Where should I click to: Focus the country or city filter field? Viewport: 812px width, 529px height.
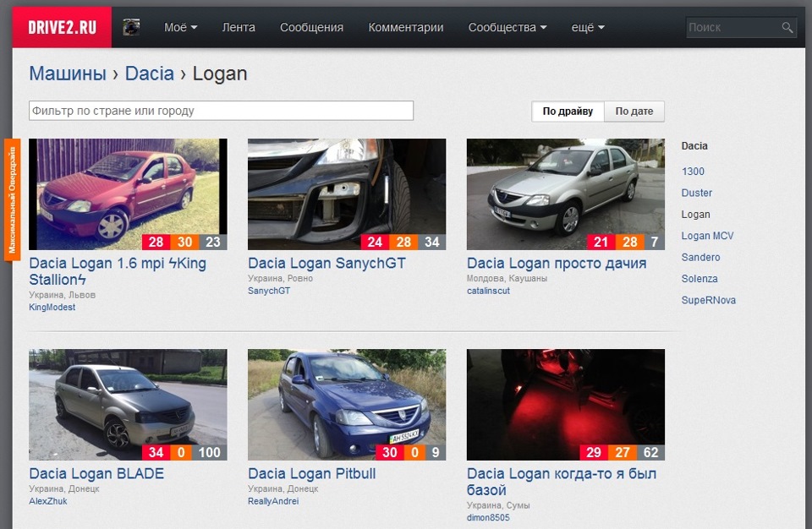(221, 111)
